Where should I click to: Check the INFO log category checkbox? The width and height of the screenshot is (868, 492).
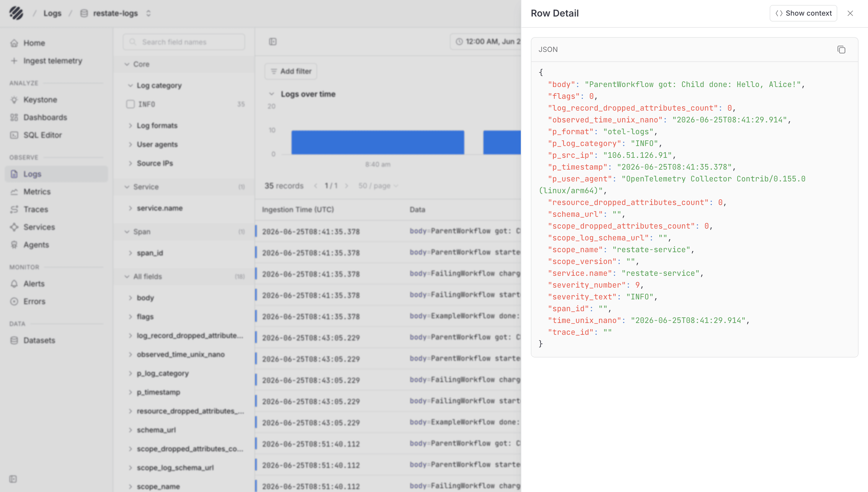click(130, 104)
